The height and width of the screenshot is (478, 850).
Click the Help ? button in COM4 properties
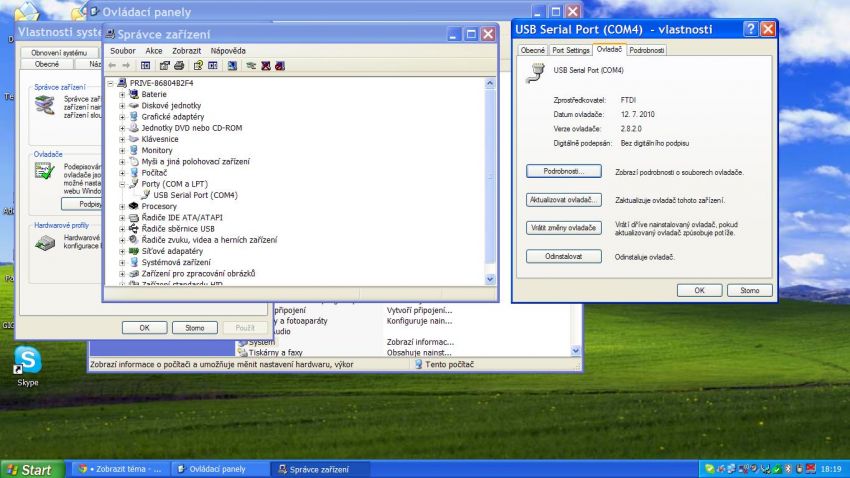pos(750,29)
